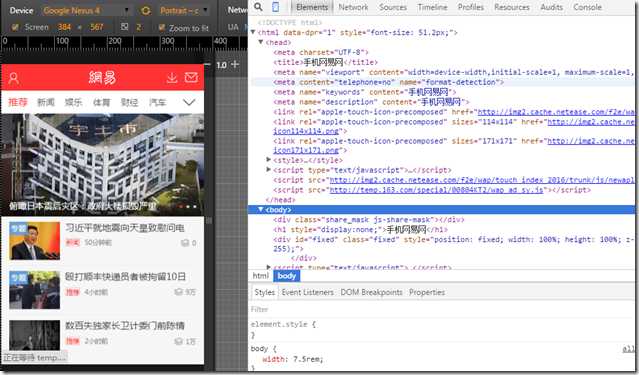This screenshot has height=375, width=639.
Task: Select the div share_mask element line
Action: (x=369, y=219)
